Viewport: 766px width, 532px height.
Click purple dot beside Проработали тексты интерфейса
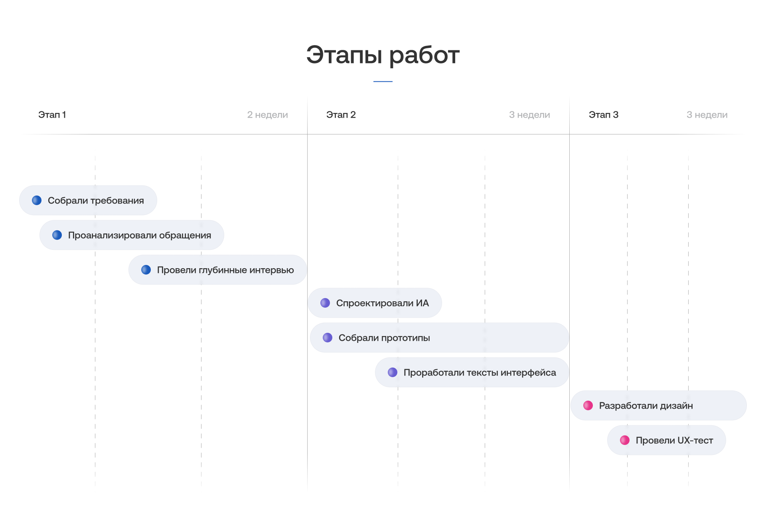coord(393,372)
